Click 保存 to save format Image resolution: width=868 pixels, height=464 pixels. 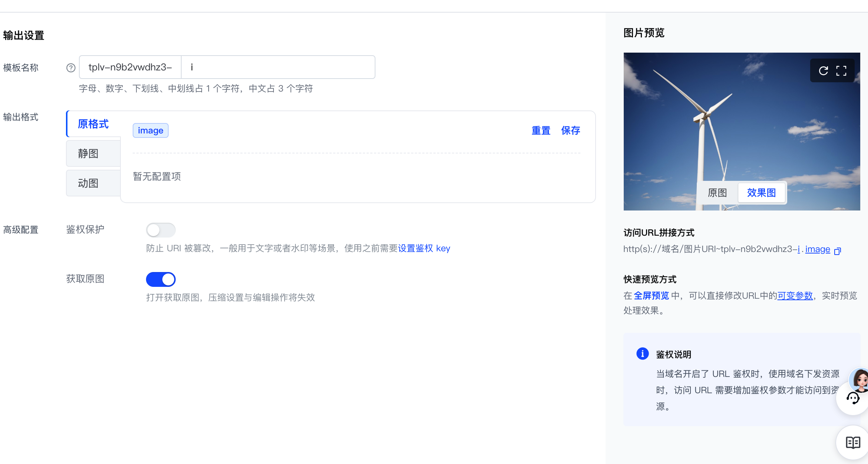(570, 130)
